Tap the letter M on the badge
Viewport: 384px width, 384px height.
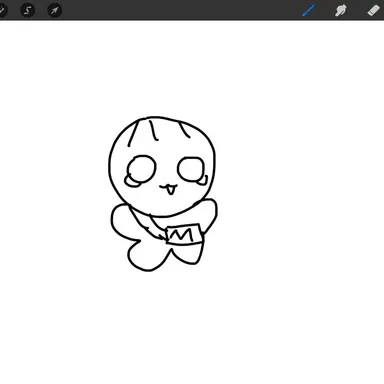pos(181,235)
